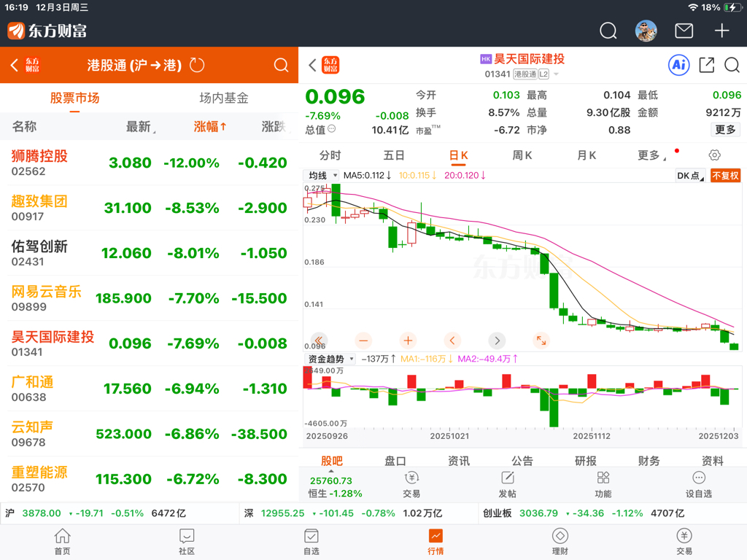The width and height of the screenshot is (747, 560).
Task: Search from the stock detail header
Action: pos(732,65)
